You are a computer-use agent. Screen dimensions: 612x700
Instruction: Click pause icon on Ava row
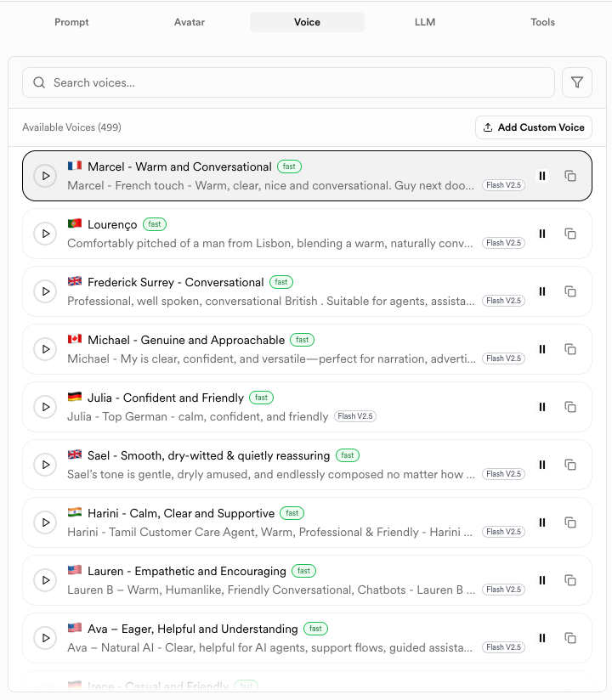(x=542, y=638)
